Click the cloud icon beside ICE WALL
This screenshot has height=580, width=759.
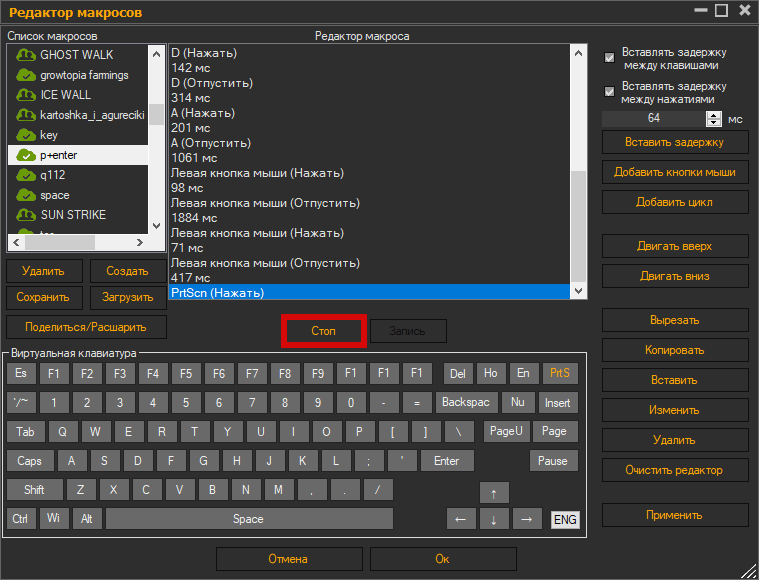[x=26, y=95]
